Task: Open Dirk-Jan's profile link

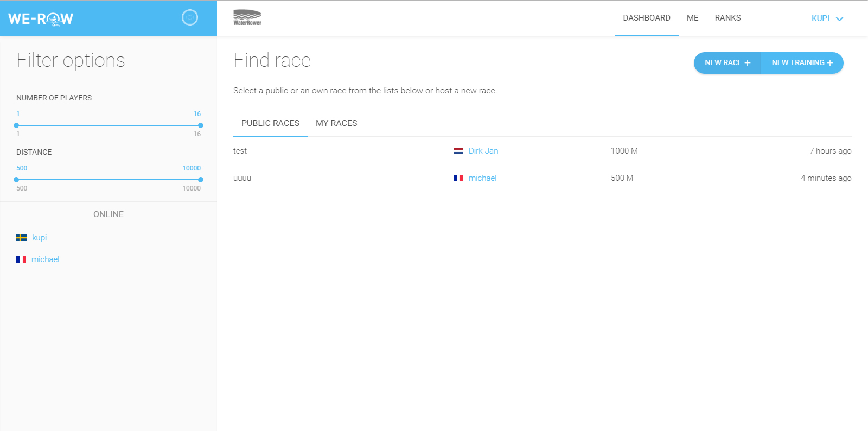Action: click(483, 151)
